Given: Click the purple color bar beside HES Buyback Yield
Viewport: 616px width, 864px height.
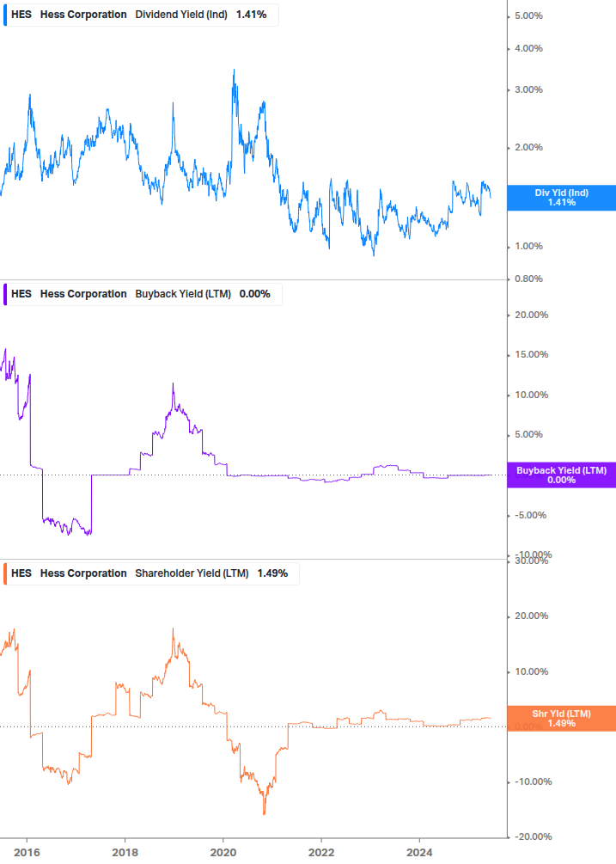Looking at the screenshot, I should click(x=5, y=294).
